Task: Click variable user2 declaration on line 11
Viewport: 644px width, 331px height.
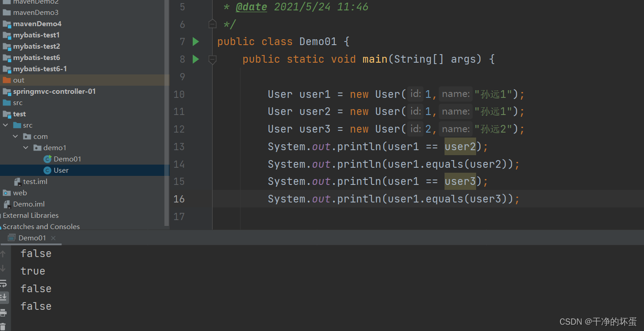Action: pos(315,111)
